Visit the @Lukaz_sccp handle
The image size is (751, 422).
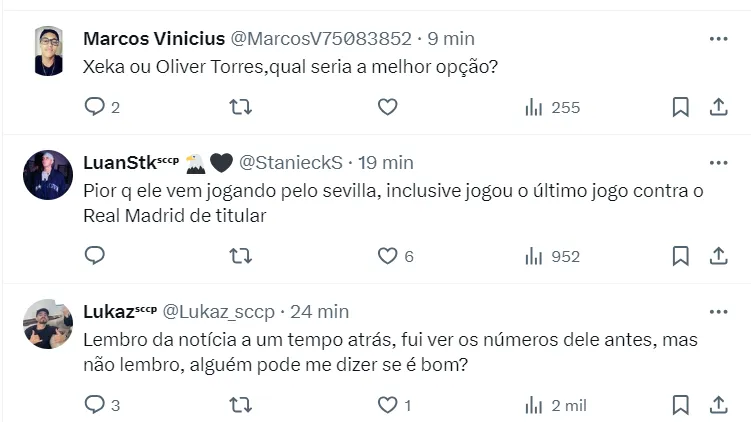219,311
